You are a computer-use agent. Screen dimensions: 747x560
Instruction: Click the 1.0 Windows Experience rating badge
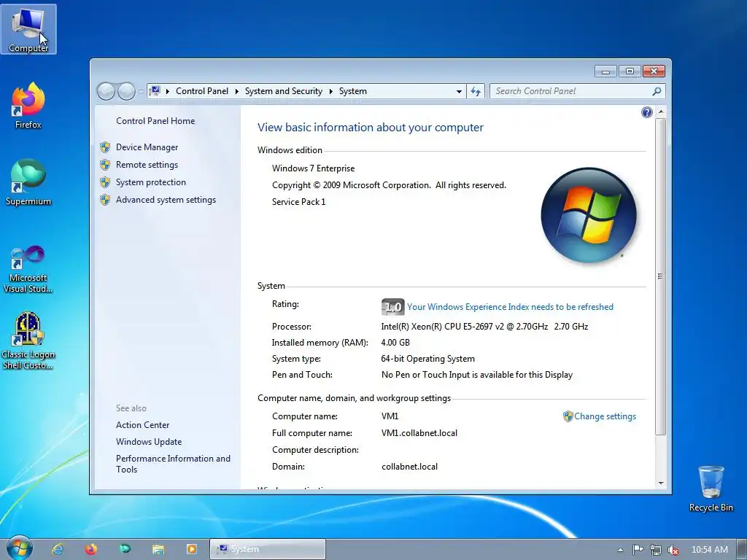(x=393, y=307)
